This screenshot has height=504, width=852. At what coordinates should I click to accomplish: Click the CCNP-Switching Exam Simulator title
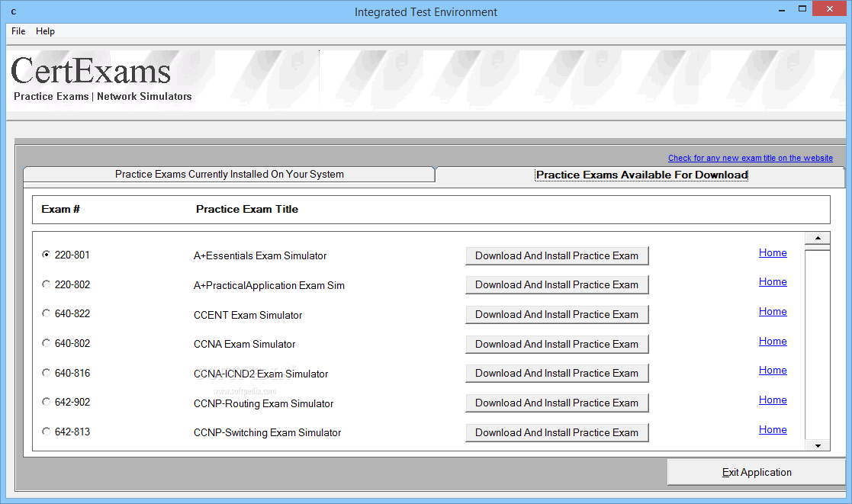point(267,433)
